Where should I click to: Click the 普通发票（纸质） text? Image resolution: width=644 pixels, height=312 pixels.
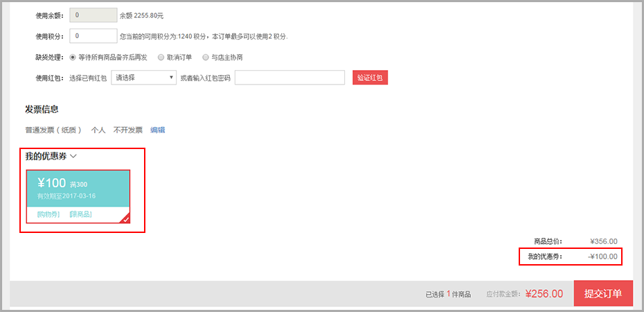coord(53,130)
